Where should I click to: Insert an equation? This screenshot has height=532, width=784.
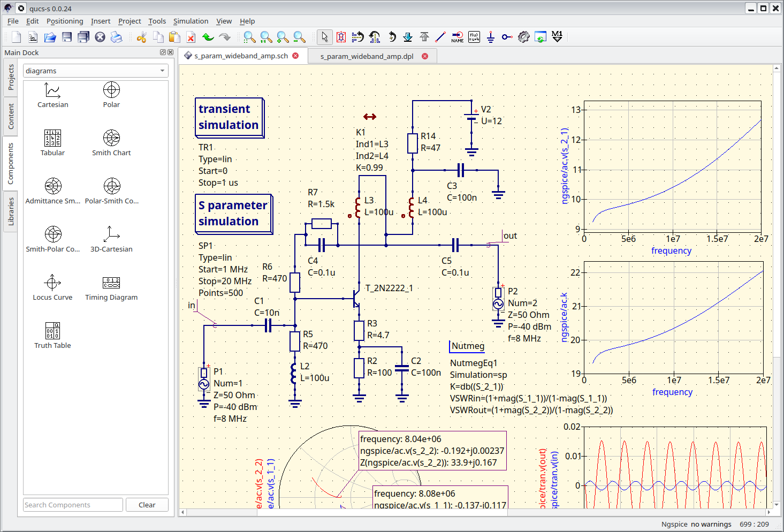point(474,37)
